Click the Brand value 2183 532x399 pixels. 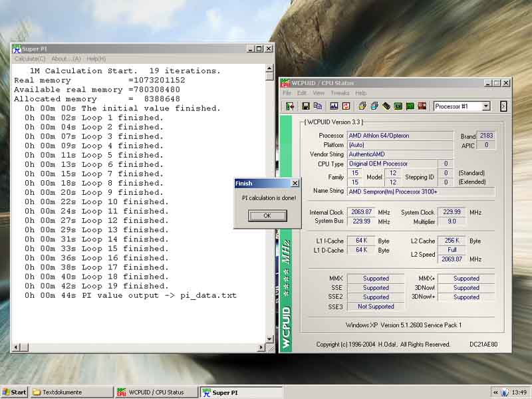coord(486,136)
